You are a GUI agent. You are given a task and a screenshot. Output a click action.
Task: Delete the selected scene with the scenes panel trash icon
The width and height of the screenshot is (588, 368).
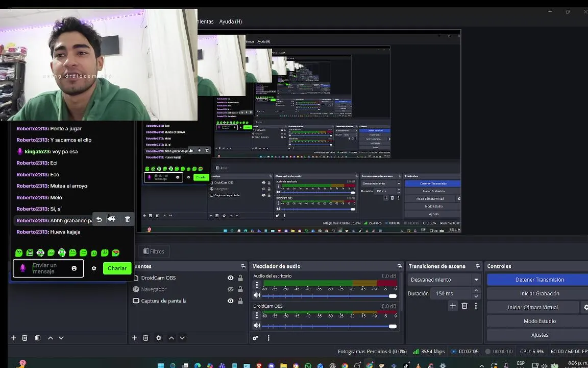coord(24,338)
